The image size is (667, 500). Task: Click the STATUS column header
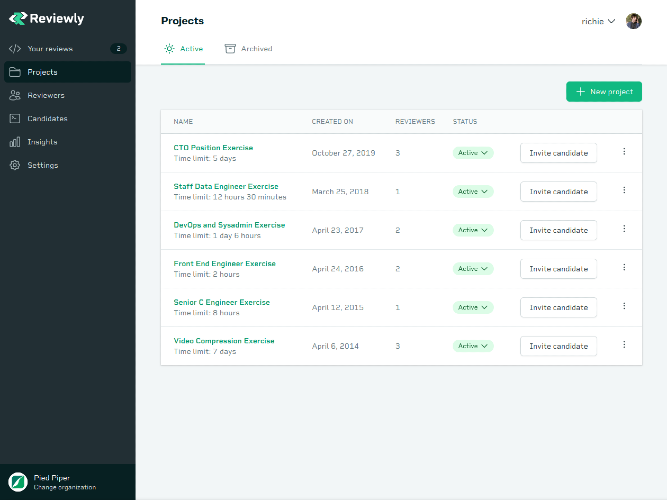click(465, 122)
